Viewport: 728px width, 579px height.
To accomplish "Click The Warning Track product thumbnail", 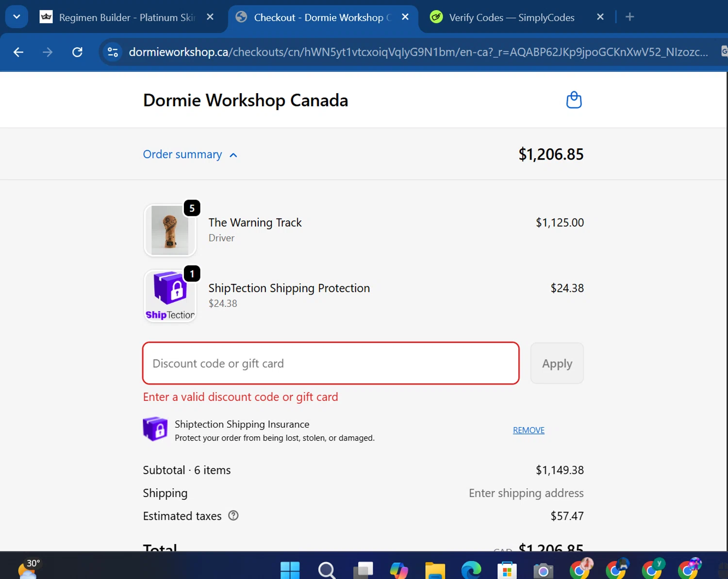I will coord(170,230).
